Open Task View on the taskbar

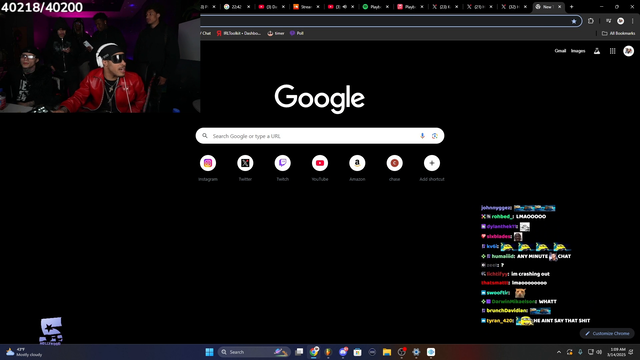click(x=299, y=352)
